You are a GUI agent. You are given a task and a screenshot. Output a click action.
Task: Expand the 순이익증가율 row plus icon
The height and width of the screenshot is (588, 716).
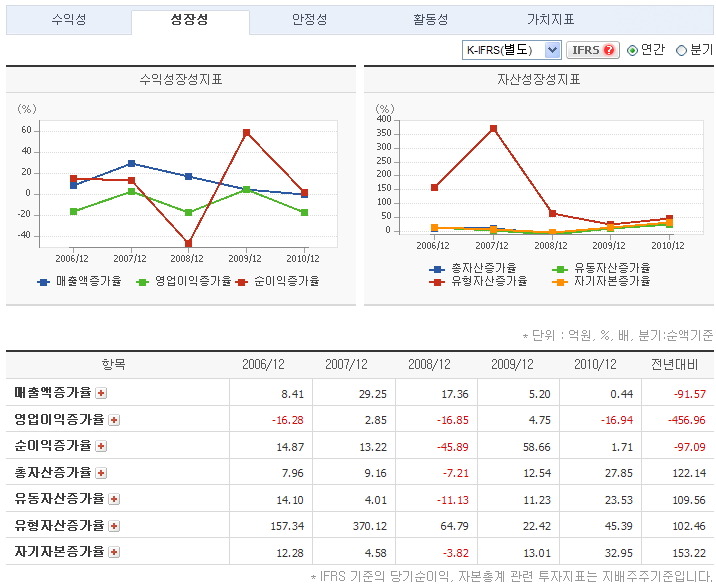click(x=101, y=446)
